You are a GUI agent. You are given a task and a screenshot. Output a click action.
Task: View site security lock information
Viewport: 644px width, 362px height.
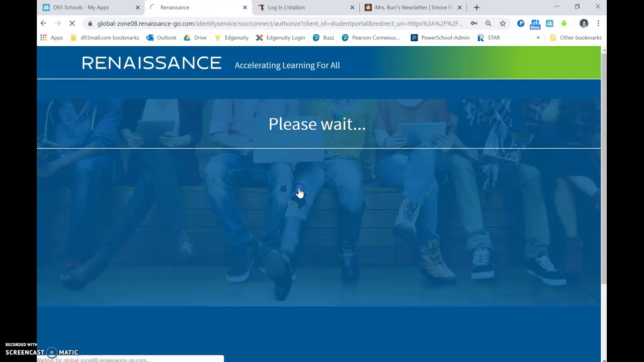pos(90,23)
